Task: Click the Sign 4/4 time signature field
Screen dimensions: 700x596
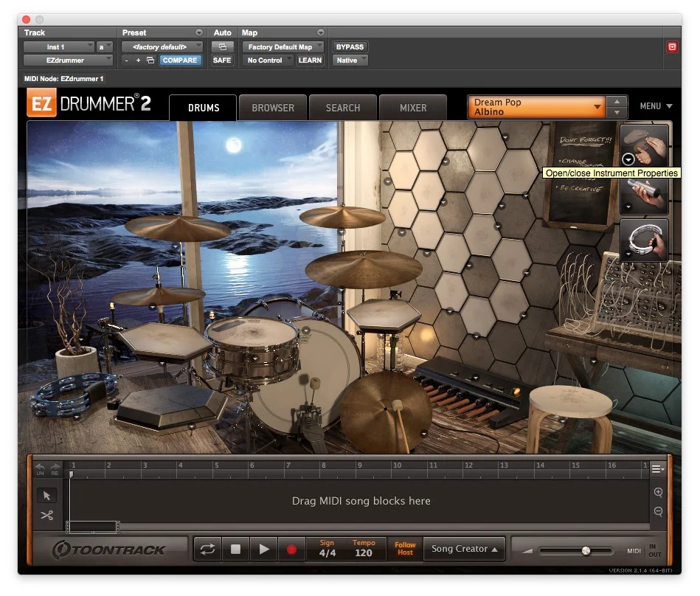Action: (x=327, y=549)
